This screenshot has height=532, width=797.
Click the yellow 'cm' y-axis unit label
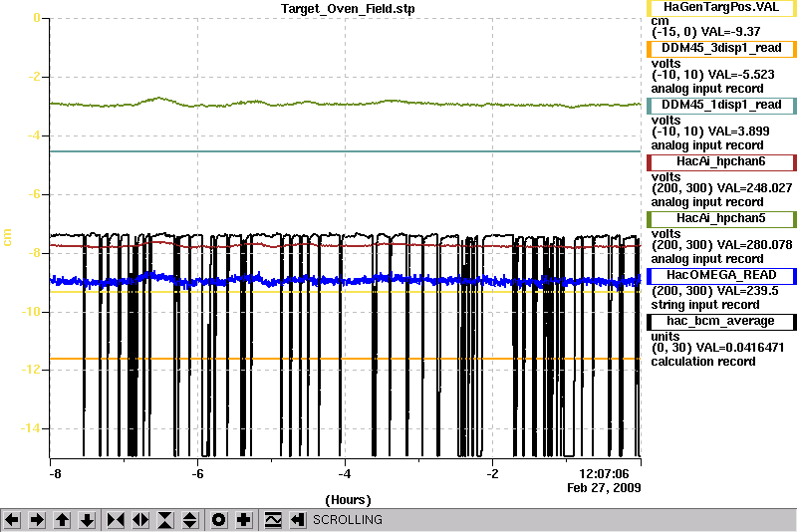point(7,237)
